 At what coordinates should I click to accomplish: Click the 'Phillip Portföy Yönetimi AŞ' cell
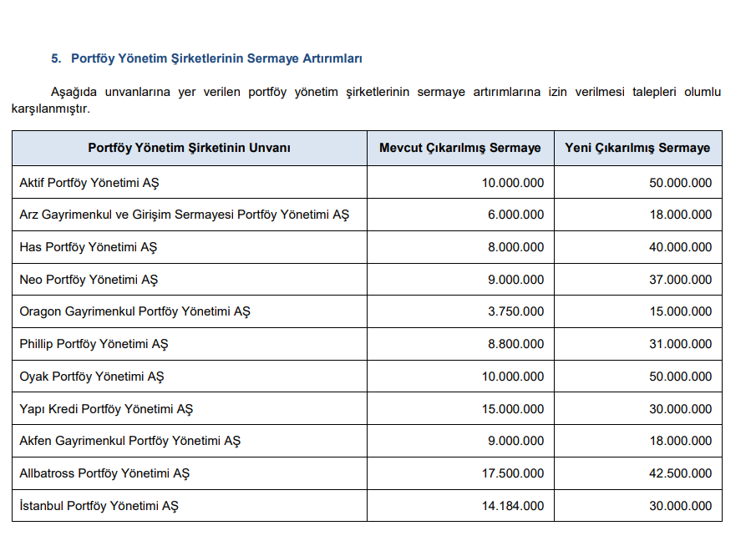click(94, 344)
